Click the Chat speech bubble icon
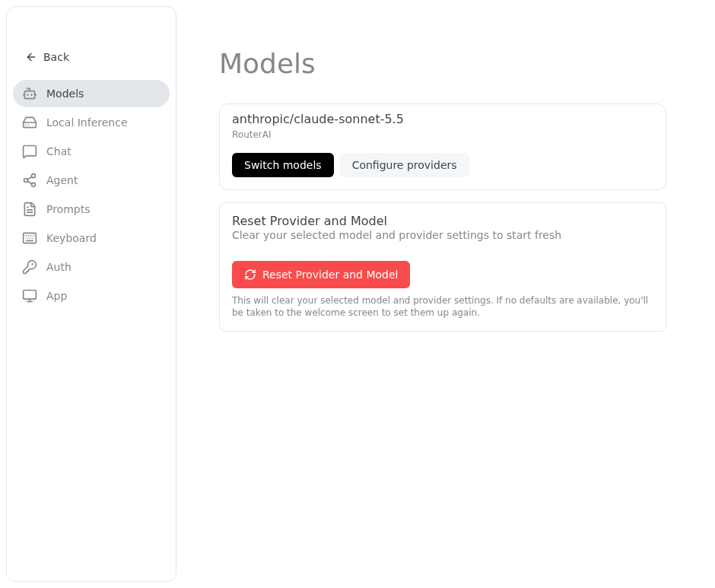 [30, 151]
